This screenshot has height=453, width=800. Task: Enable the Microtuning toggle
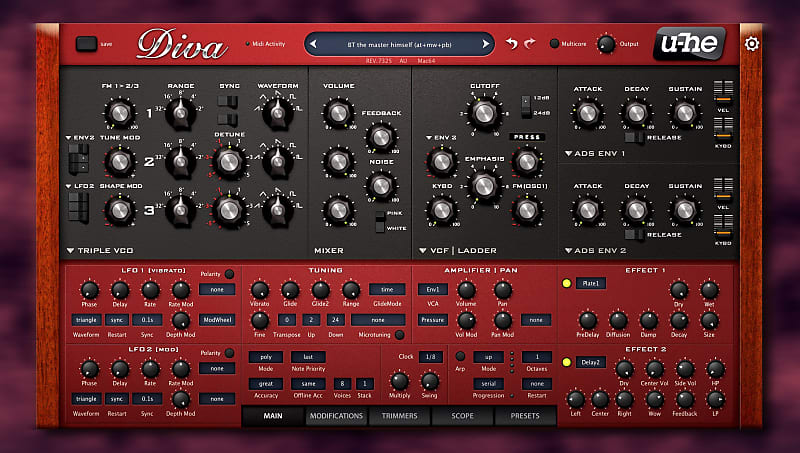[x=399, y=334]
